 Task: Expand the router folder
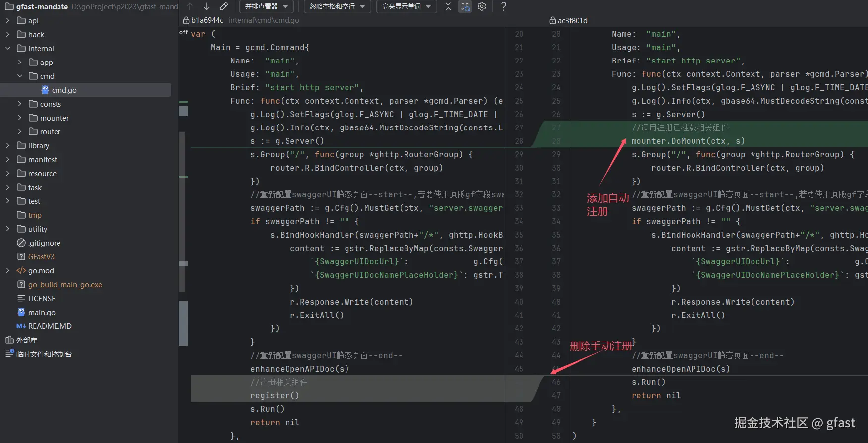(x=19, y=131)
